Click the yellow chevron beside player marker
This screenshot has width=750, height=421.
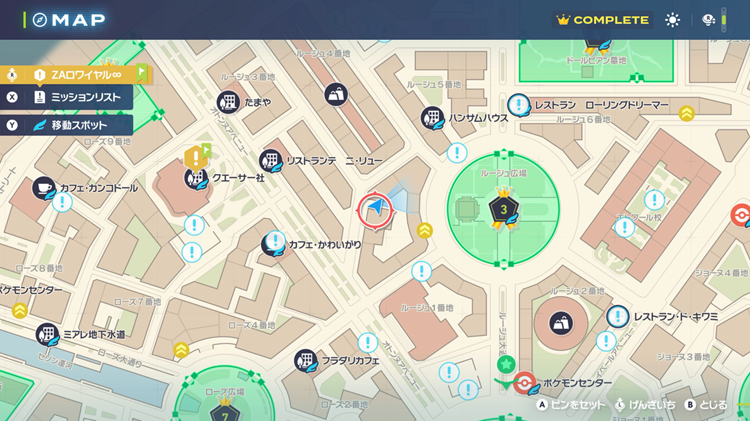425,231
